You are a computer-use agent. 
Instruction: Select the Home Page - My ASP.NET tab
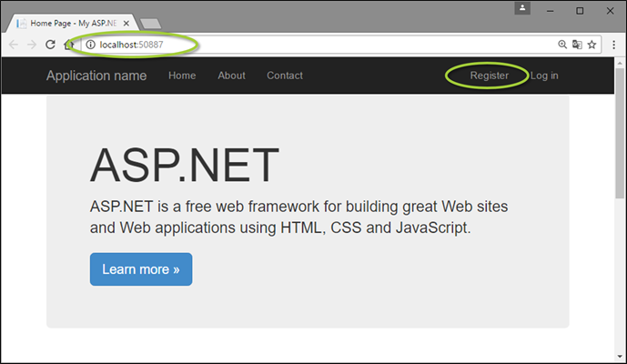coord(73,23)
